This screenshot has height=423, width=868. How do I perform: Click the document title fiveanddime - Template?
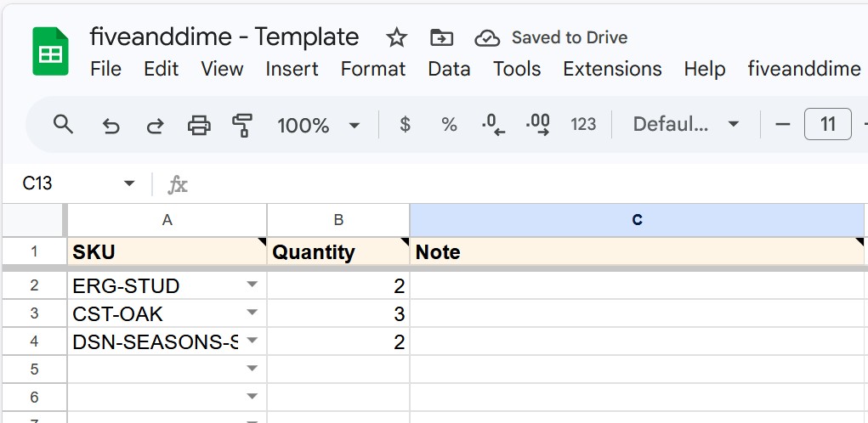click(x=224, y=37)
